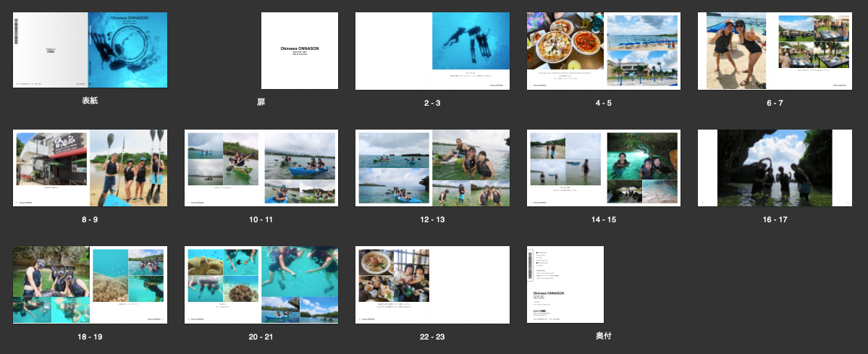Select the kayak paddles photo in spread 8-9
Image resolution: width=868 pixels, height=354 pixels.
point(128,168)
